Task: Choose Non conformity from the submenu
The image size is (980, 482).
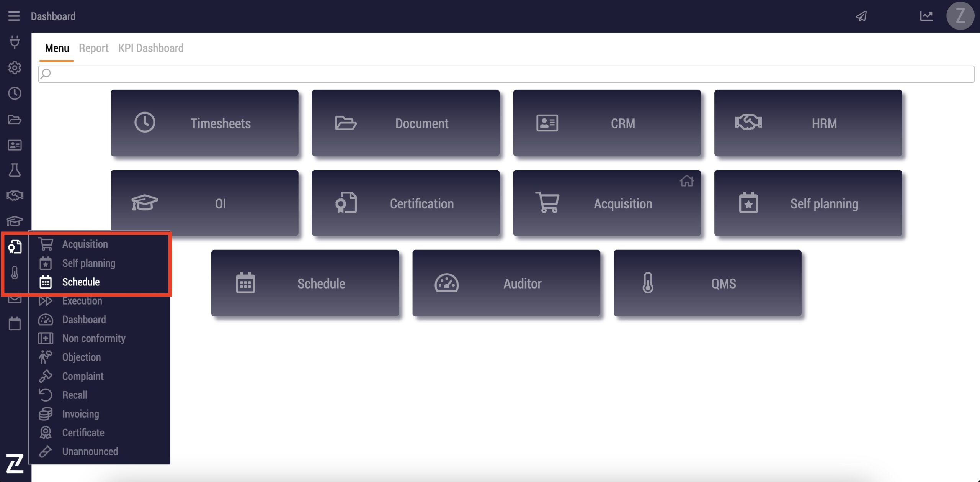Action: (93, 338)
